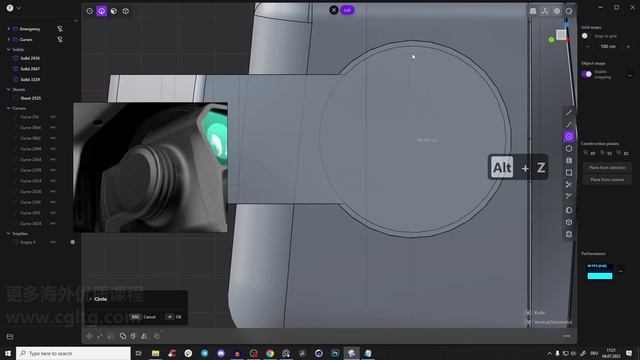Select the highlighted purple selection mode icon
This screenshot has width=640, height=360.
[102, 11]
